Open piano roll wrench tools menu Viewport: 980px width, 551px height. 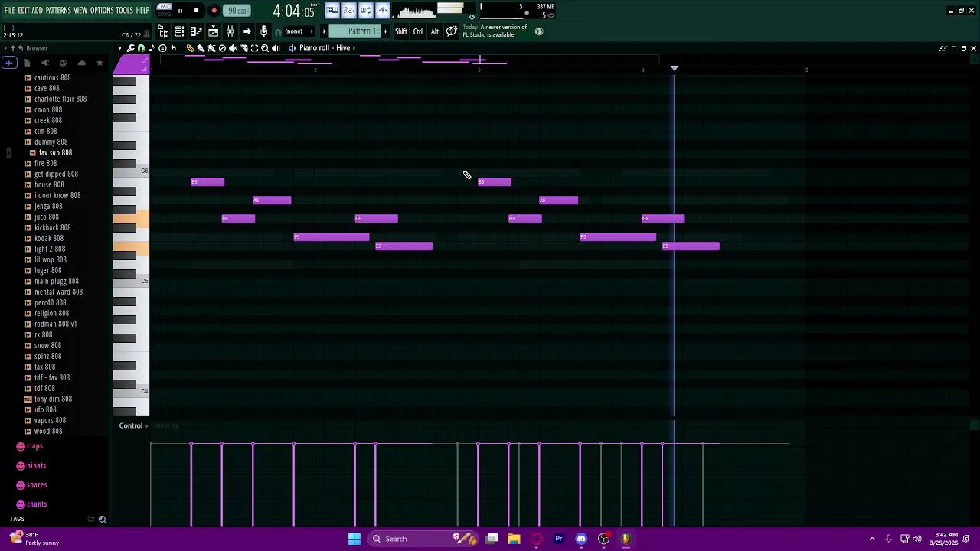point(130,48)
